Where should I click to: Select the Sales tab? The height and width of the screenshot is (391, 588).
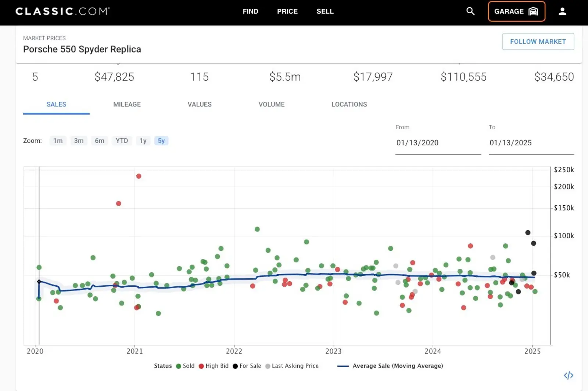point(56,104)
